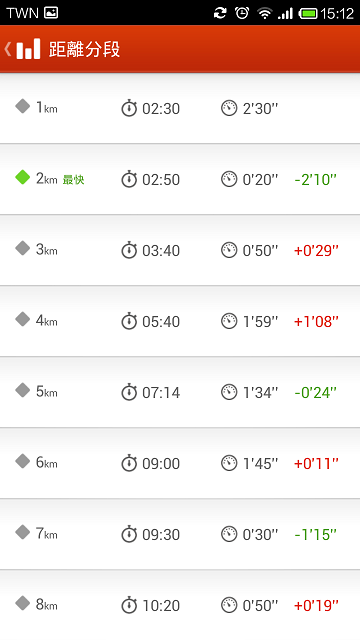Open the 距離分段 header title
This screenshot has width=360, height=640.
coord(84,49)
